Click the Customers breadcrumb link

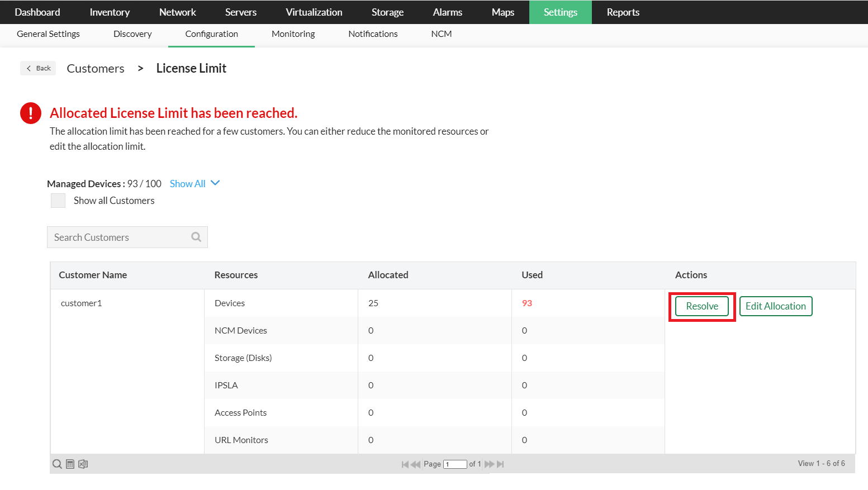pyautogui.click(x=96, y=68)
